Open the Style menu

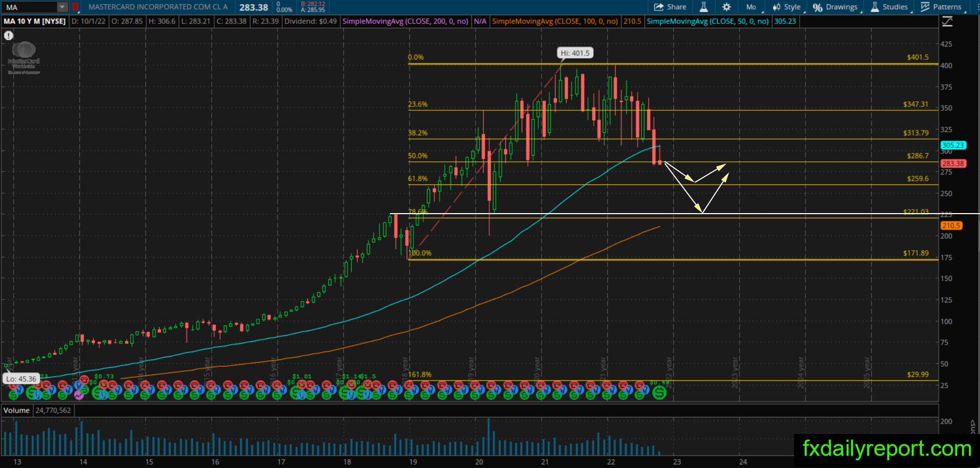(787, 7)
